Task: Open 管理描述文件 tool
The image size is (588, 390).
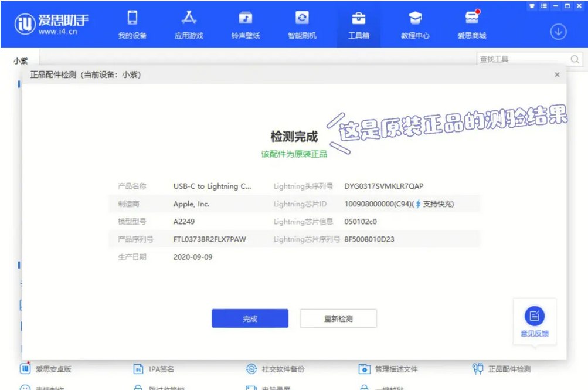Action: (388, 369)
